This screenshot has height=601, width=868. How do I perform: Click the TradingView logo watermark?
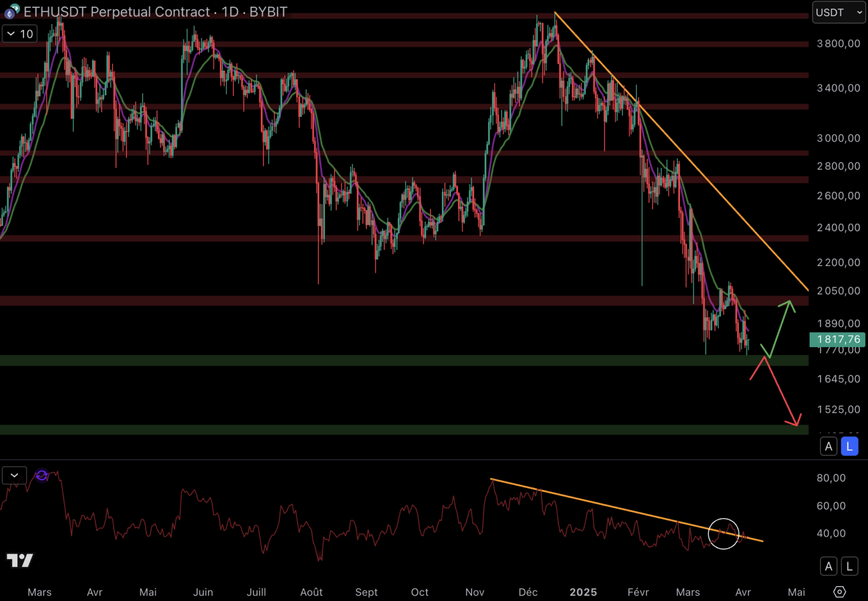click(20, 560)
